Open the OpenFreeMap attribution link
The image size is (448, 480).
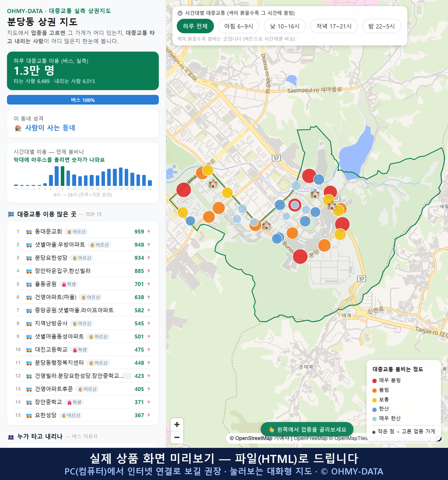pyautogui.click(x=311, y=438)
